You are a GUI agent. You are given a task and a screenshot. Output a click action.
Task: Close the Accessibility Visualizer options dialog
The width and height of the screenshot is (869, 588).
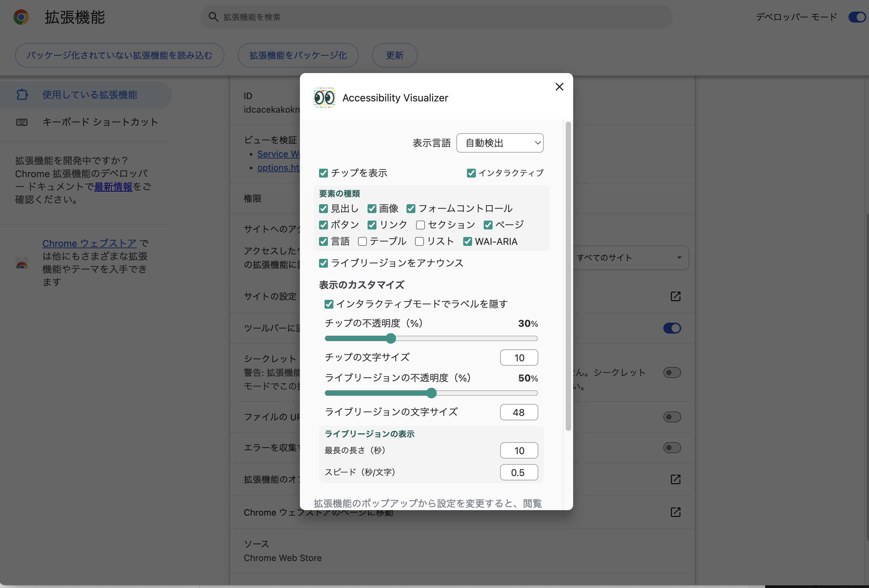(559, 87)
